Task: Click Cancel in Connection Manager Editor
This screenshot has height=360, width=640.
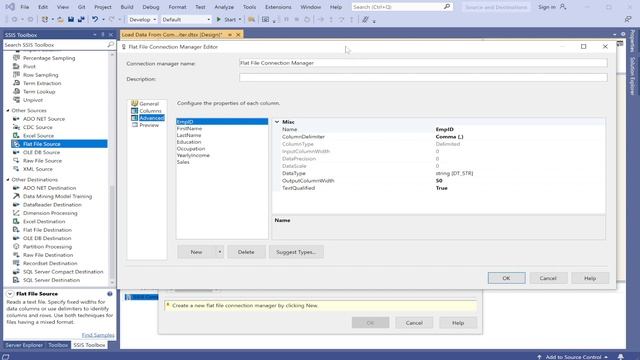Action: [x=548, y=278]
